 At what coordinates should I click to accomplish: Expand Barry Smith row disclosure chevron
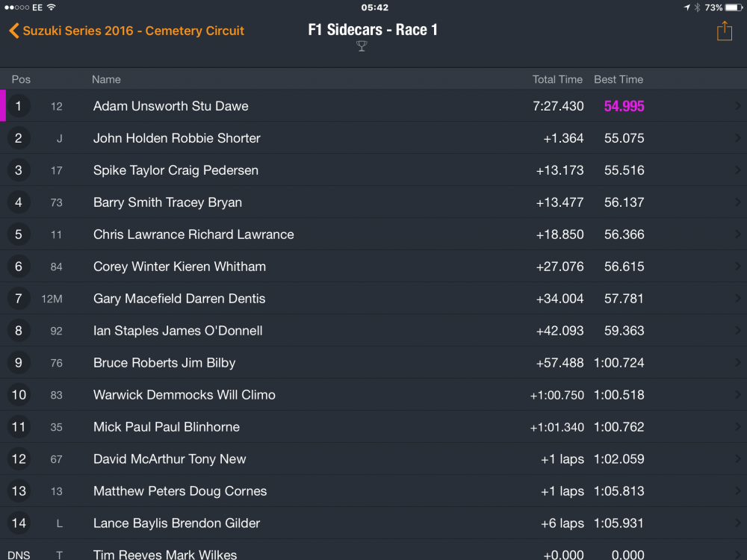(738, 202)
